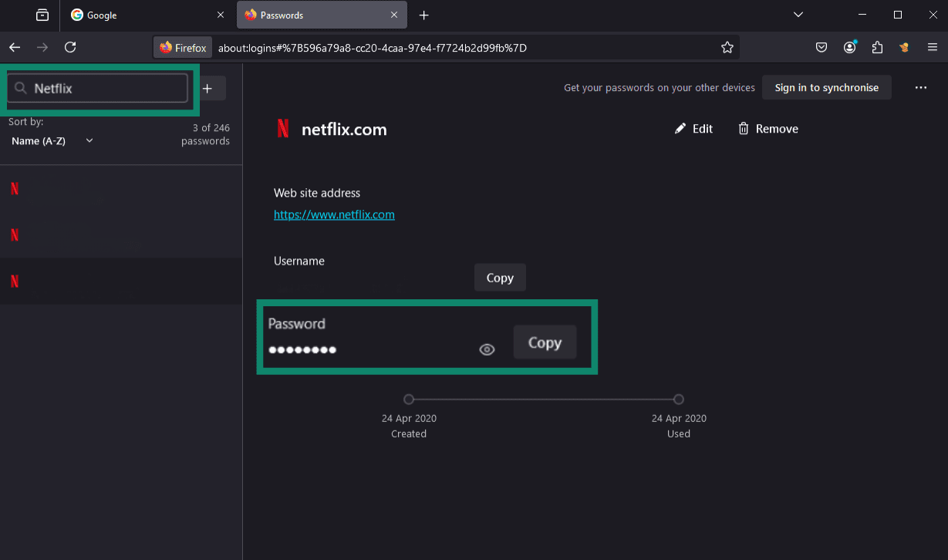
Task: Open the extensions puzzle icon
Action: 877,48
